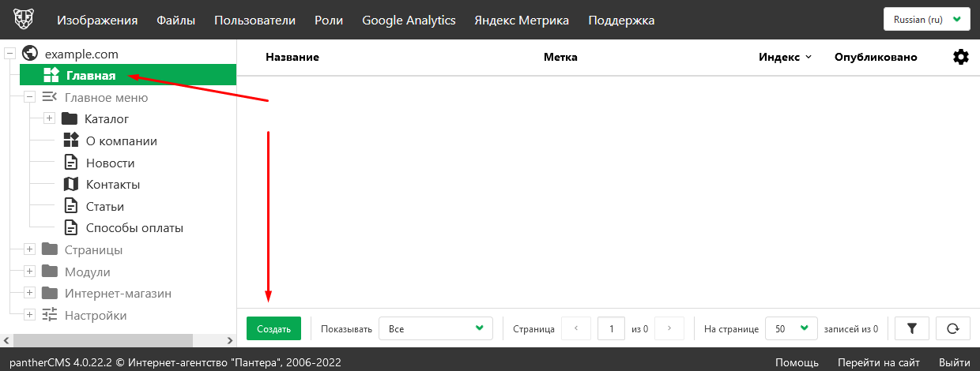Viewport: 980px width, 371px height.
Task: Click the Каталог folder icon
Action: (70, 119)
